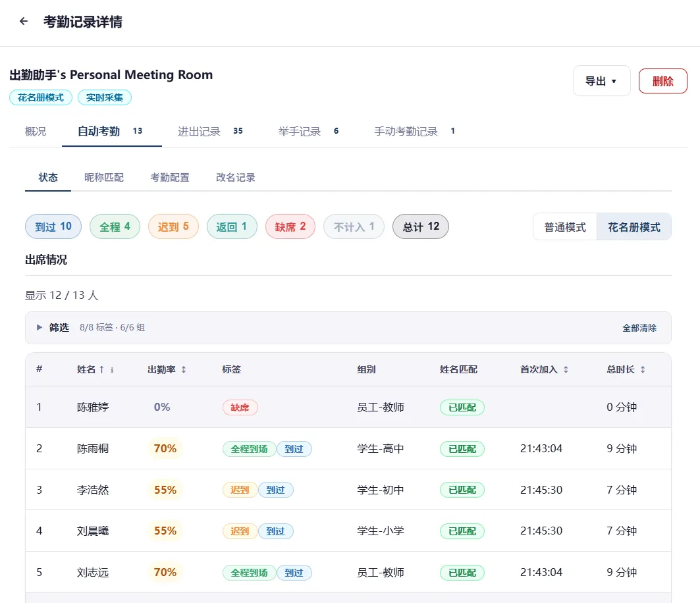Switch to 改名记录 sub-tab
Image resolution: width=700 pixels, height=603 pixels.
click(235, 177)
